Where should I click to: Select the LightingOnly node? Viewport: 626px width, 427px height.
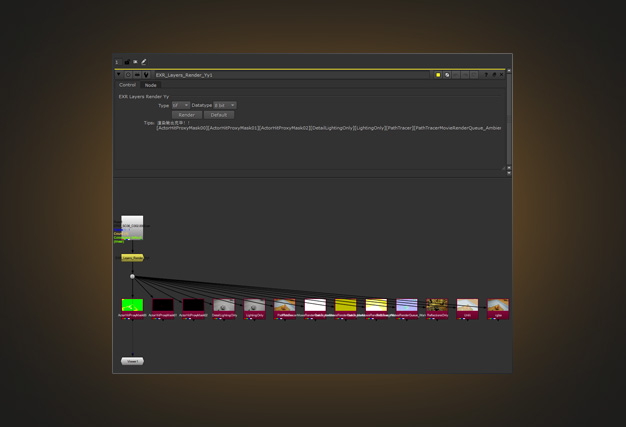[x=254, y=309]
